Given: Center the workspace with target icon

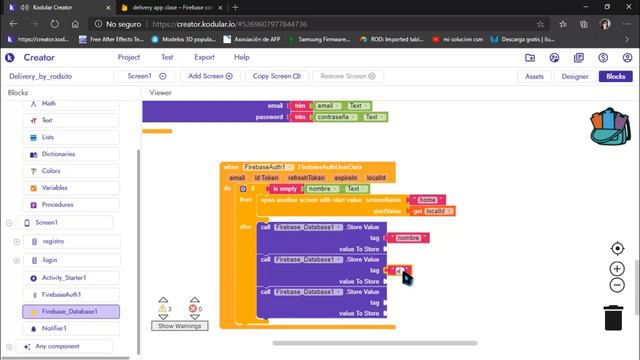Looking at the screenshot, I should (x=617, y=248).
